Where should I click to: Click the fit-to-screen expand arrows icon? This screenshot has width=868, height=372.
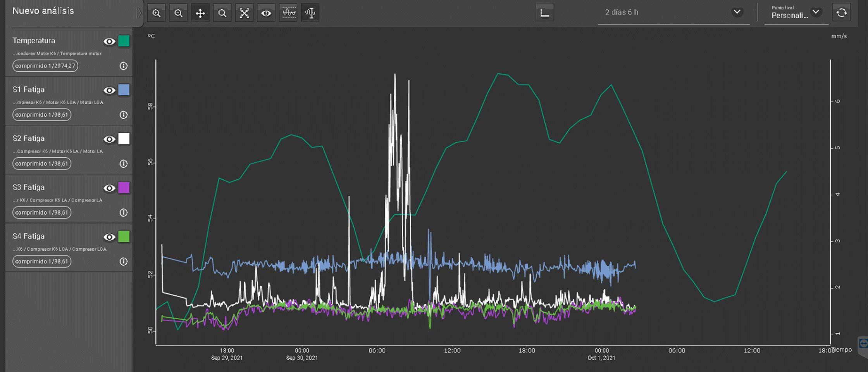point(244,13)
